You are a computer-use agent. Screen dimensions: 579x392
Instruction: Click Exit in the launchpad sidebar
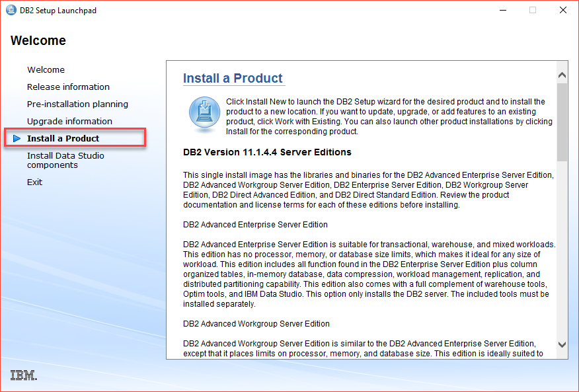pyautogui.click(x=35, y=182)
